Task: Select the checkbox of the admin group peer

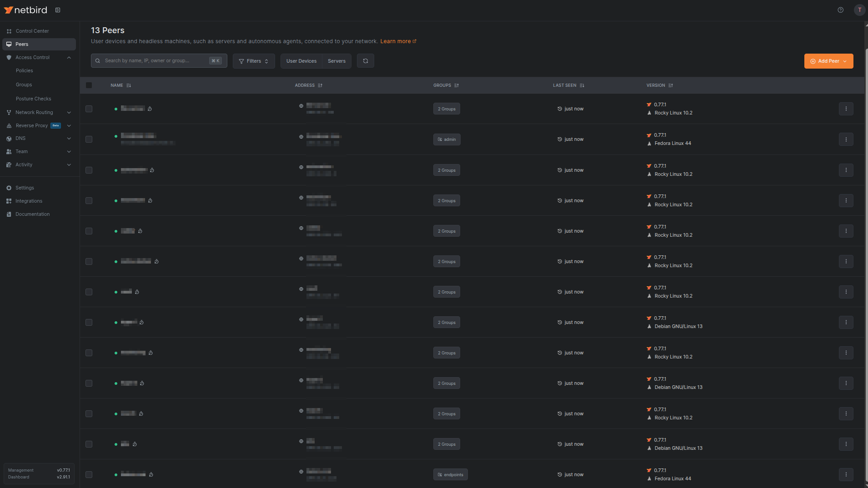Action: point(89,139)
